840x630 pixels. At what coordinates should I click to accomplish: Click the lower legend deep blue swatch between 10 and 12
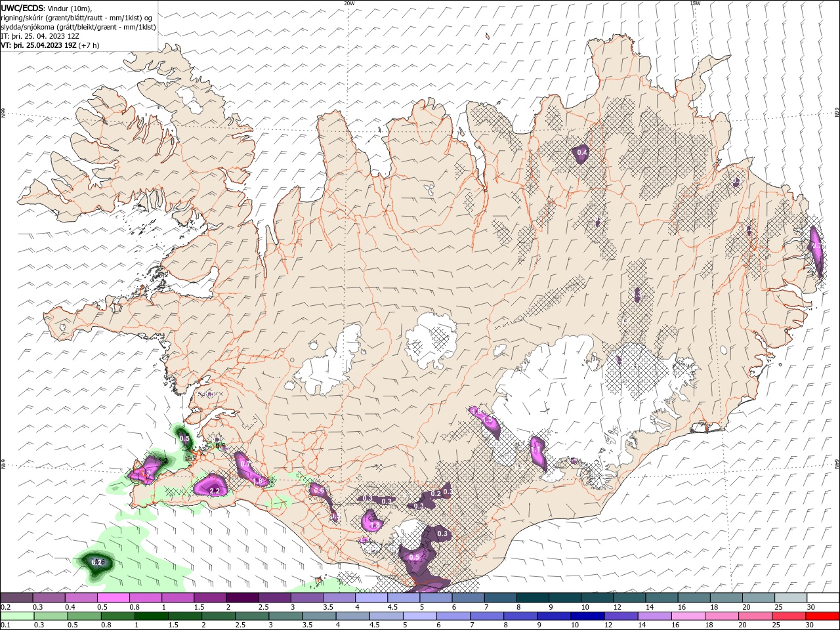(x=586, y=616)
